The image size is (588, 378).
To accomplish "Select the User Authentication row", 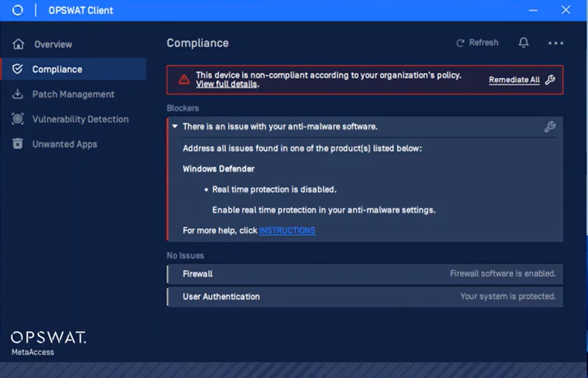I will point(365,297).
